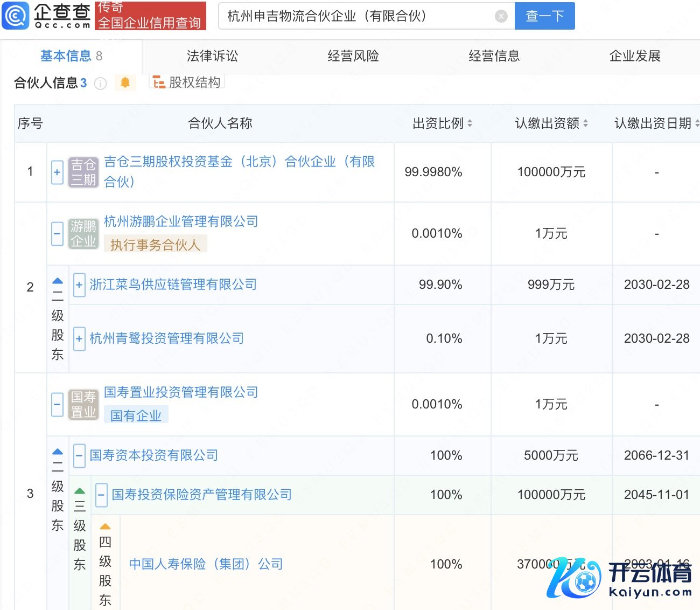This screenshot has width=700, height=610.
Task: Open 中国人寿保险（集团）公司 link
Action: (x=206, y=564)
